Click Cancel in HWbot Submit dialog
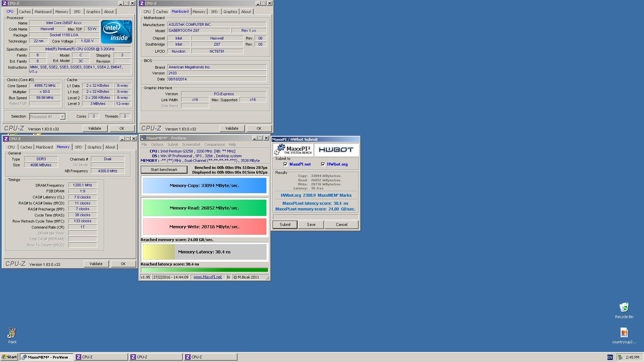The image size is (644, 362). coord(341,225)
